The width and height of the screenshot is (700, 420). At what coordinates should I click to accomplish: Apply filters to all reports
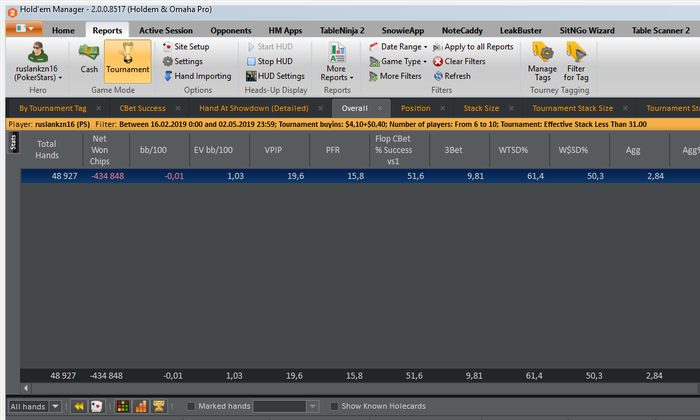click(x=473, y=46)
